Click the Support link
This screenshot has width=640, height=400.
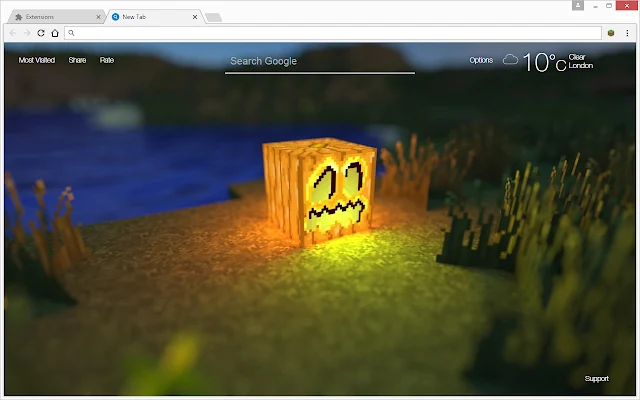point(596,378)
